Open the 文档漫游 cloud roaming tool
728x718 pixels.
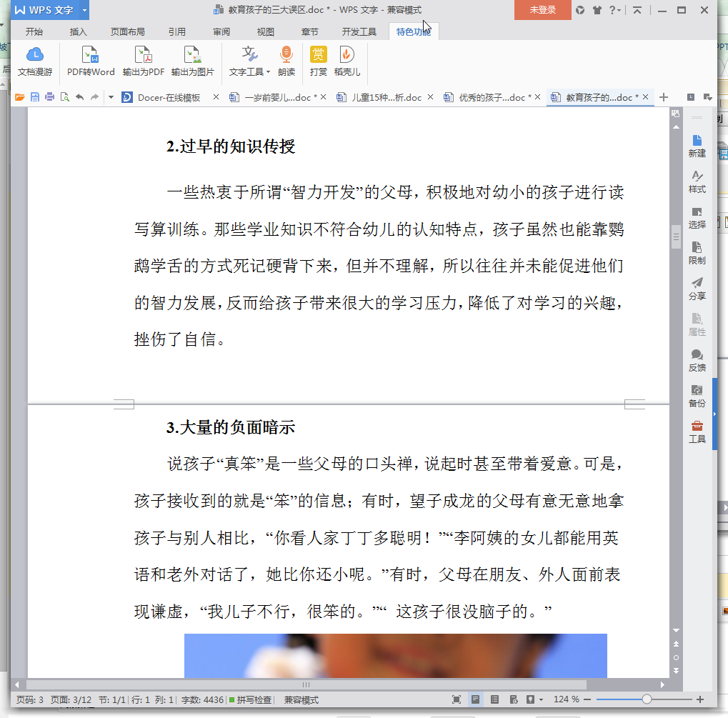coord(35,61)
